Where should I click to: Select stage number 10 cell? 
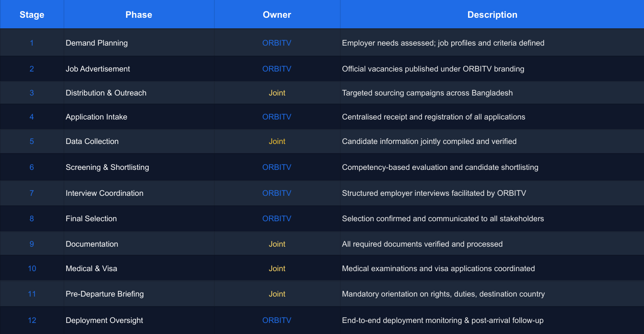[32, 268]
